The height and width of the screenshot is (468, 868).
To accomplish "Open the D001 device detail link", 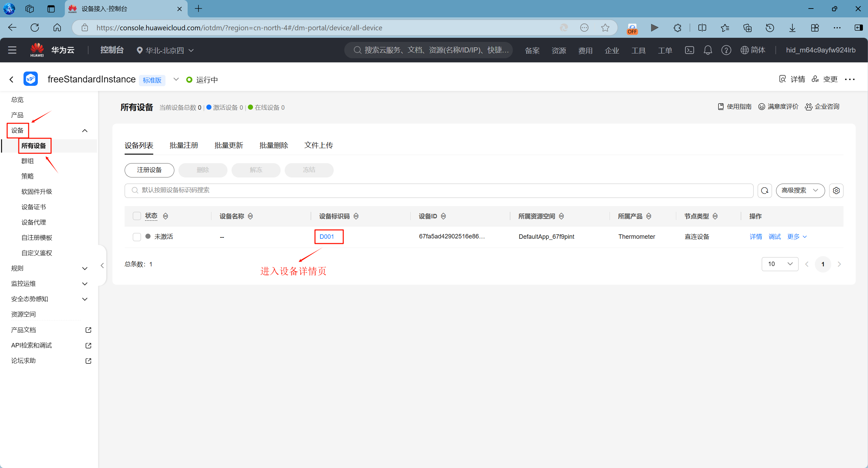I will coord(327,237).
